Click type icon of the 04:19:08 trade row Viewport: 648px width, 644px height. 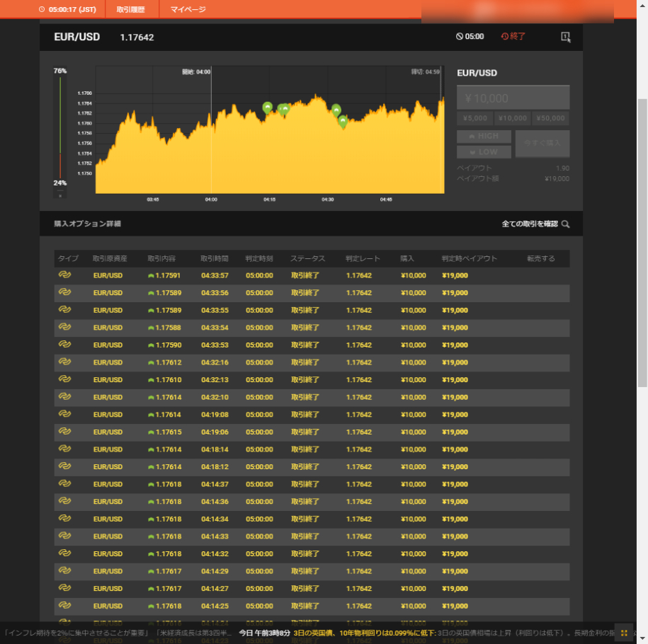[x=64, y=413]
